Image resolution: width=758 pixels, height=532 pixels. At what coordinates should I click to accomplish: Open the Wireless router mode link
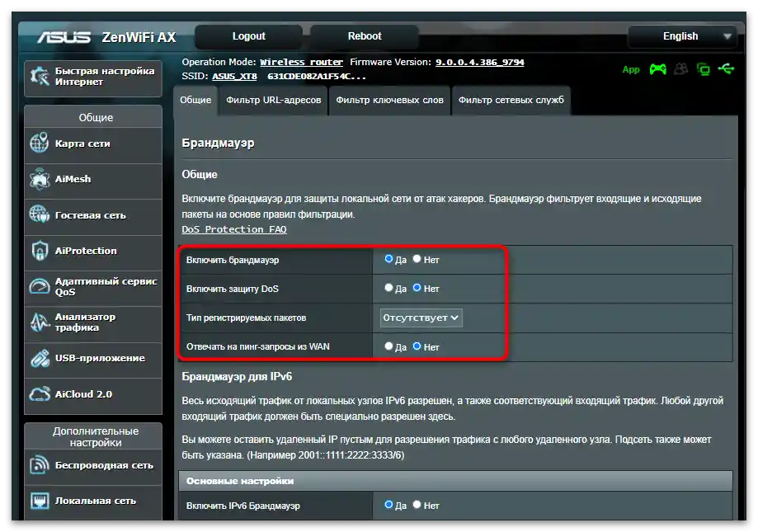pyautogui.click(x=301, y=63)
